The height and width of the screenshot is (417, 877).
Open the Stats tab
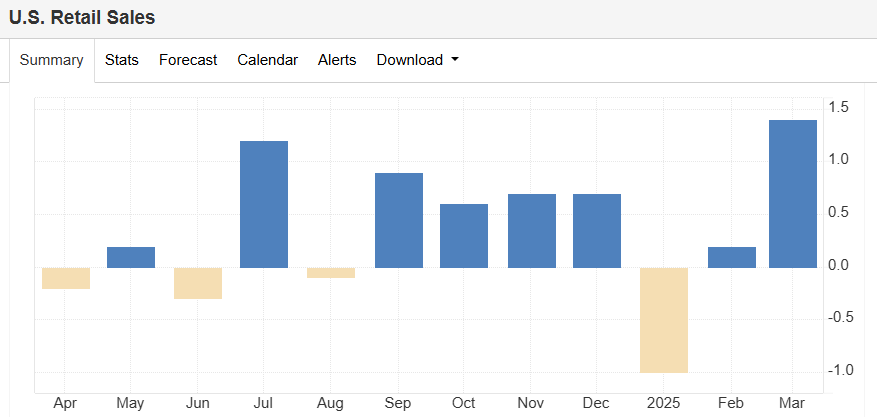[122, 60]
